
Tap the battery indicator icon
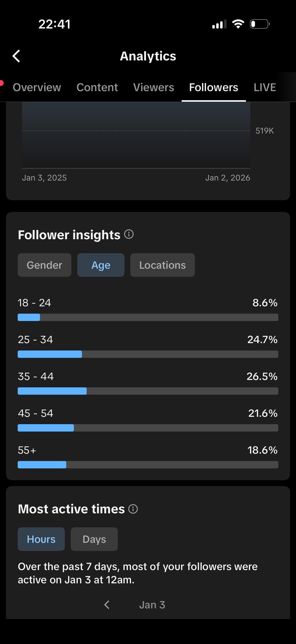tap(260, 24)
